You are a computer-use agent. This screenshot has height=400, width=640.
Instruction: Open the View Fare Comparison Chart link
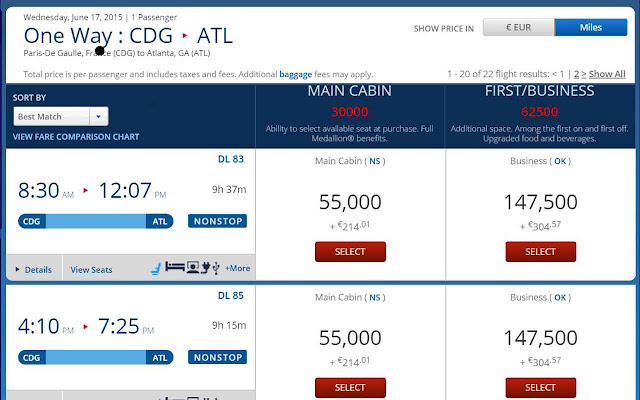pyautogui.click(x=76, y=137)
